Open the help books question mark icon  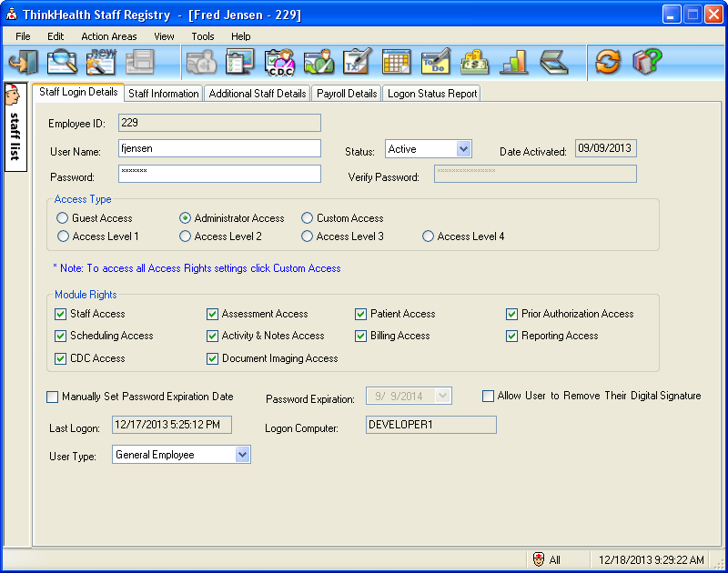[x=647, y=62]
